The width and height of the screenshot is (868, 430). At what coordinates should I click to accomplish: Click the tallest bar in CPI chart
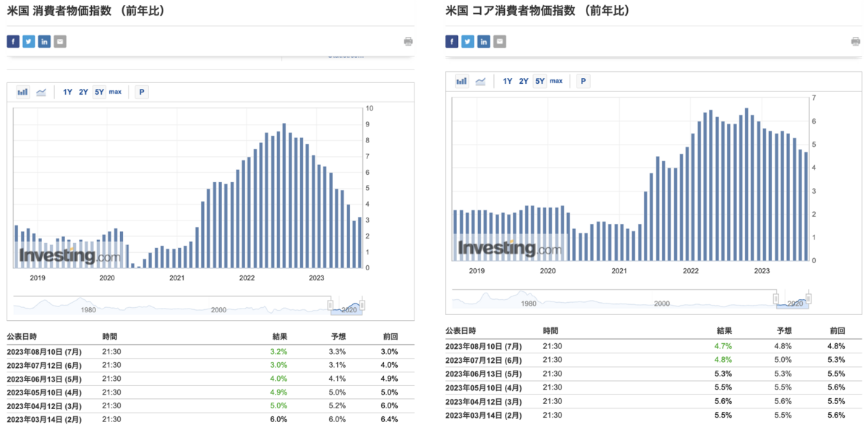[x=284, y=196]
